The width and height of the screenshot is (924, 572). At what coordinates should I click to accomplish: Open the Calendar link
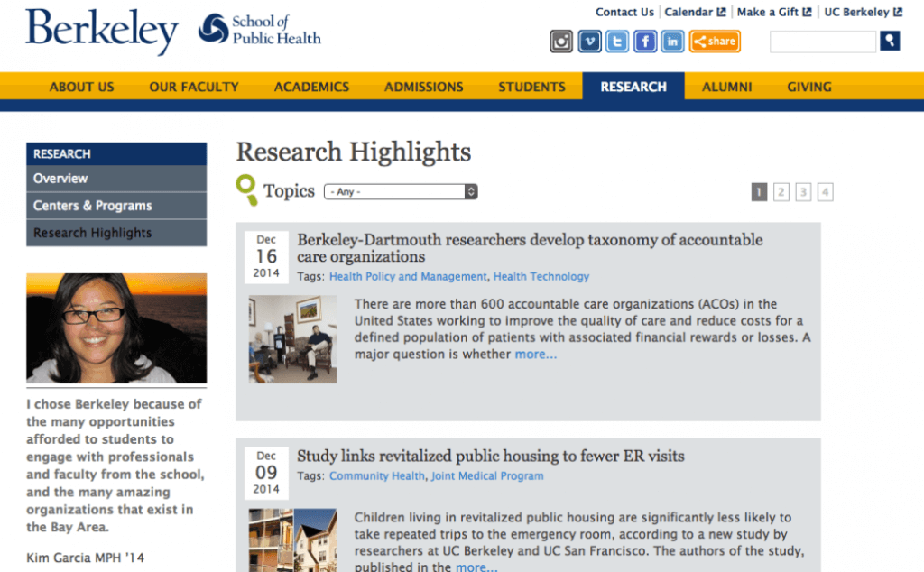(695, 12)
